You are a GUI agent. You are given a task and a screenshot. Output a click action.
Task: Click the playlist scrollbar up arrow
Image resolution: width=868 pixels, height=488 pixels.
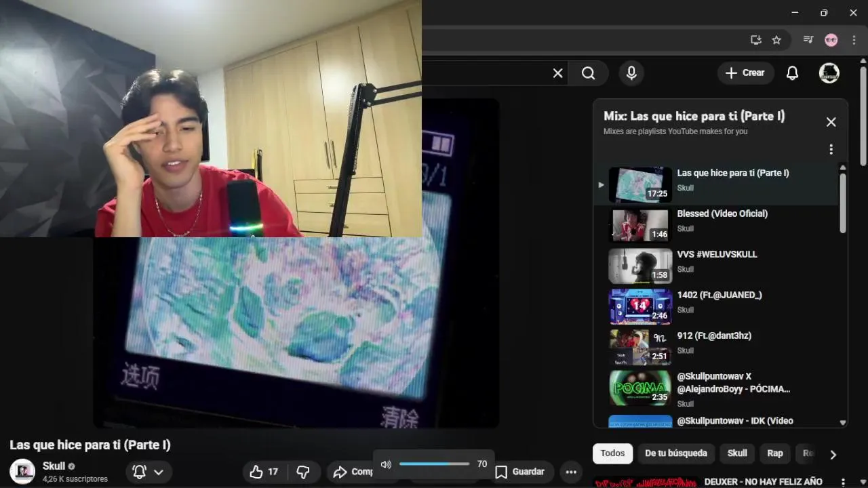coord(843,168)
